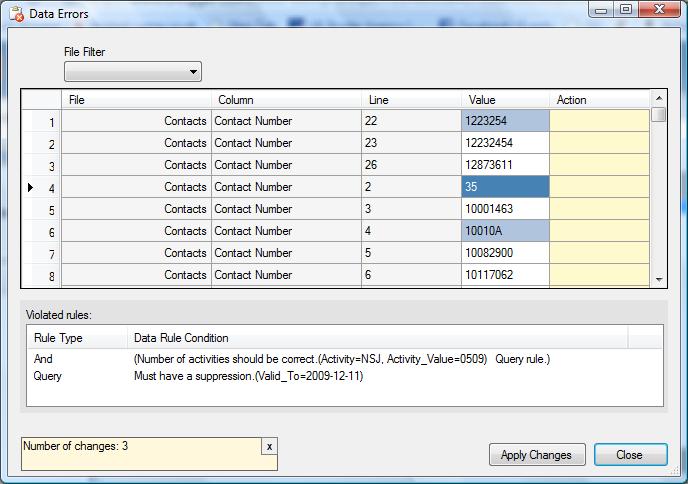Dismiss the Number of changes message with x

(269, 447)
